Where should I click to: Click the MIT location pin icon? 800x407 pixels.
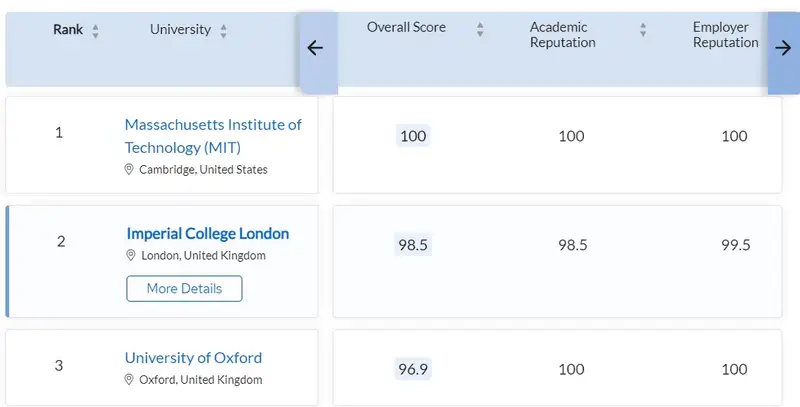click(x=129, y=170)
